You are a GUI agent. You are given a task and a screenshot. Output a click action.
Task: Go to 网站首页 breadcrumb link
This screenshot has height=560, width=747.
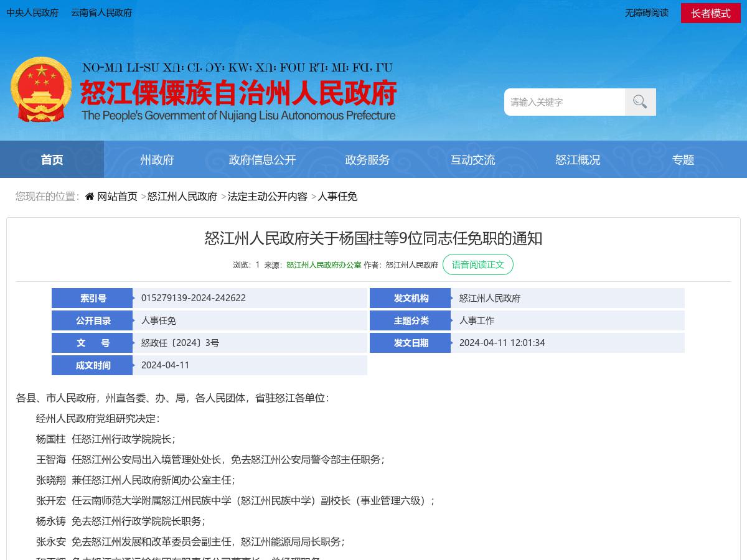click(117, 196)
